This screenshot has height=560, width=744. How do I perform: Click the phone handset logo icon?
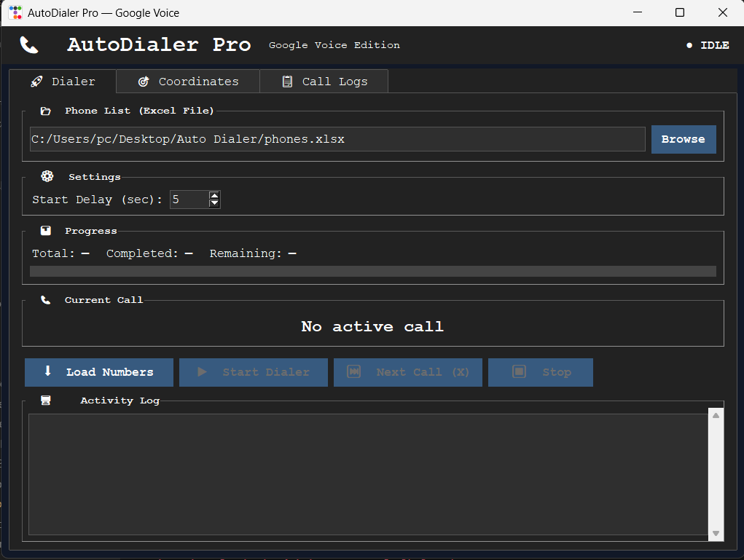pos(29,45)
